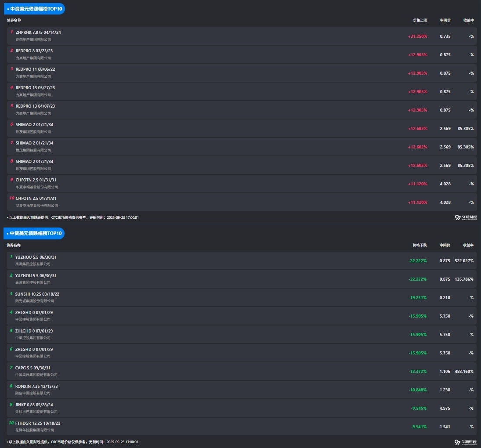Screen dimensions: 481x448
Task: Click the 522.027% yield value
Action: click(464, 261)
